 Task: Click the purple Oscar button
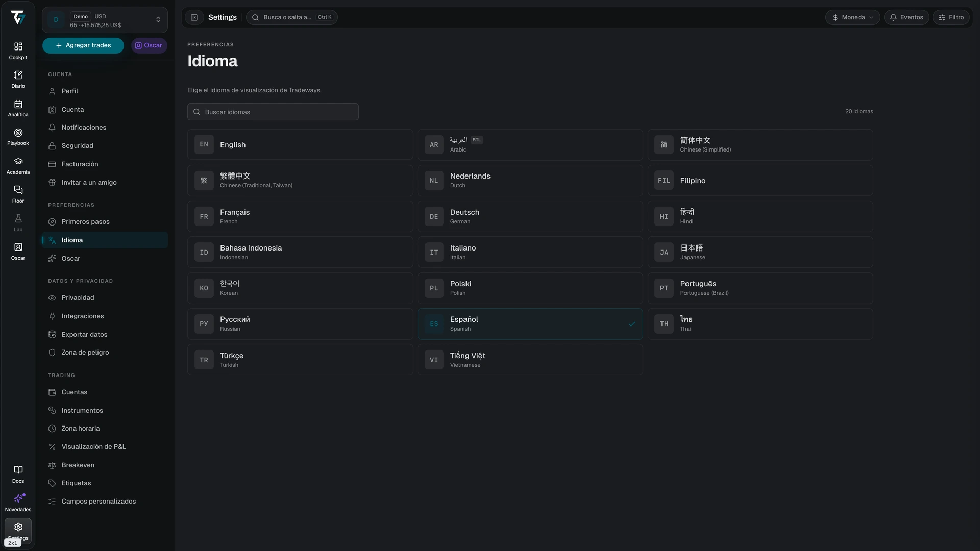point(149,45)
